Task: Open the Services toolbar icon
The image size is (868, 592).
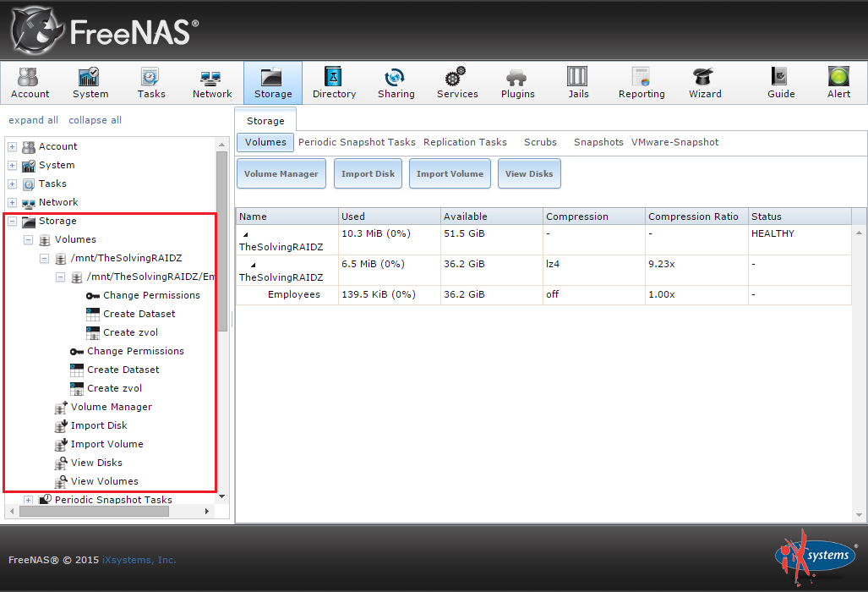Action: coord(457,83)
